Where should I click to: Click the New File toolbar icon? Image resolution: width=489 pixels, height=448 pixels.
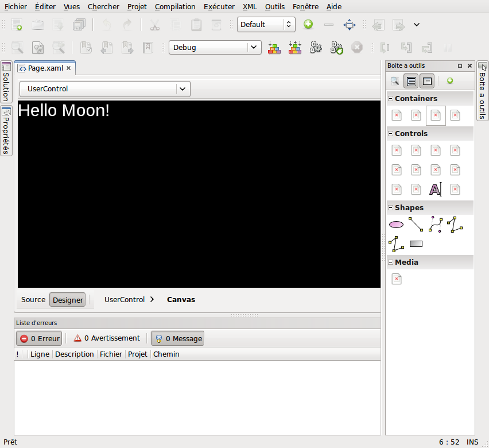pyautogui.click(x=17, y=25)
